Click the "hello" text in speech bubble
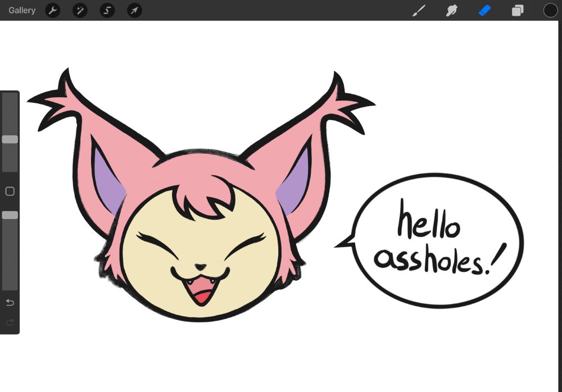The image size is (562, 392). pos(429,219)
